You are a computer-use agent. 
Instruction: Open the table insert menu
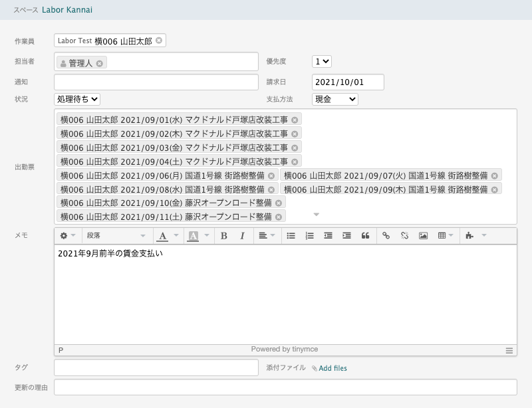tap(445, 236)
